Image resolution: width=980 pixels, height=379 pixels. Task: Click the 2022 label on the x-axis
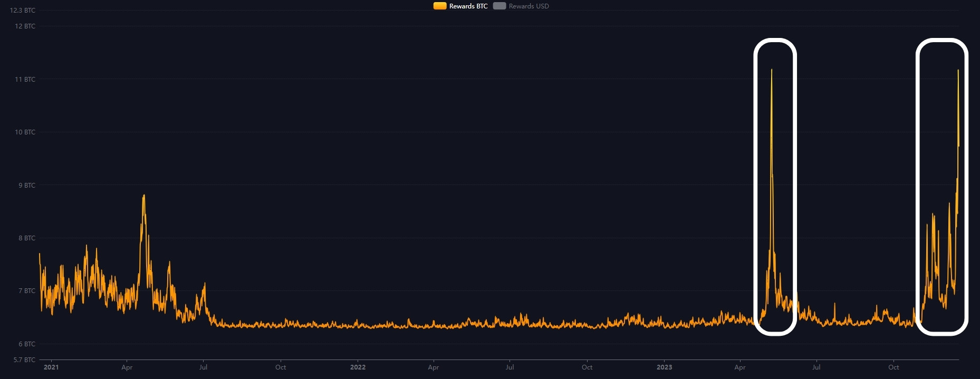(358, 367)
